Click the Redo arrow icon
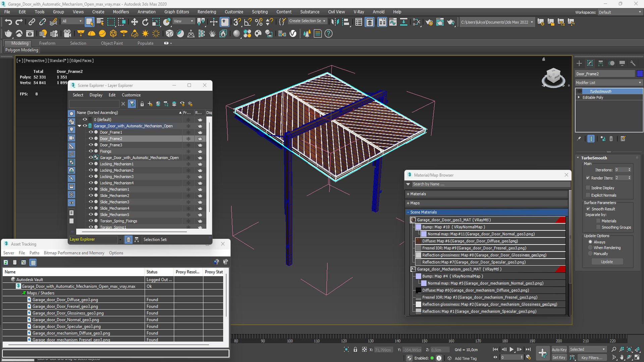 pyautogui.click(x=19, y=22)
